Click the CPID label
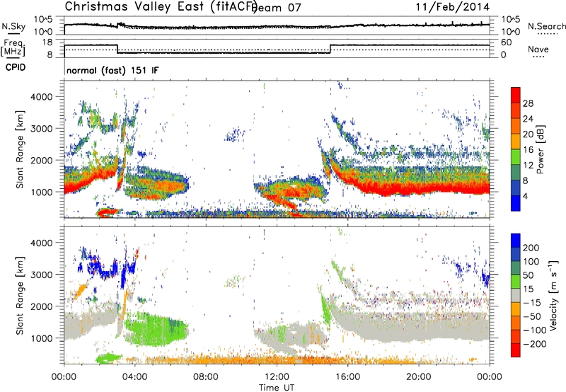 [16, 67]
